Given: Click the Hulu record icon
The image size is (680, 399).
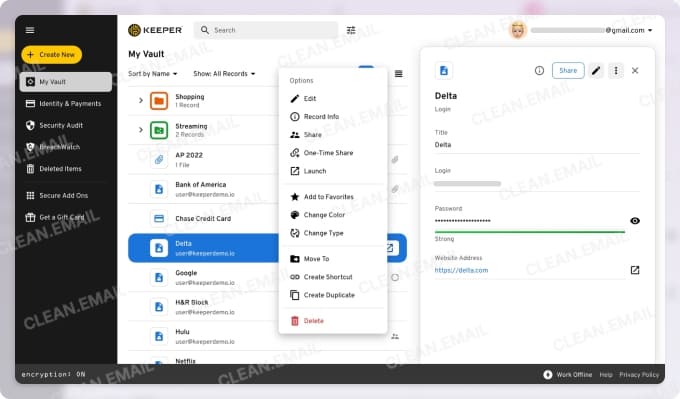Looking at the screenshot, I should click(159, 336).
